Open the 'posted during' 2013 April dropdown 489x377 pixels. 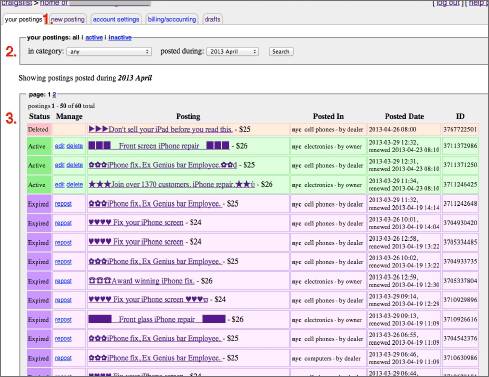(x=233, y=52)
